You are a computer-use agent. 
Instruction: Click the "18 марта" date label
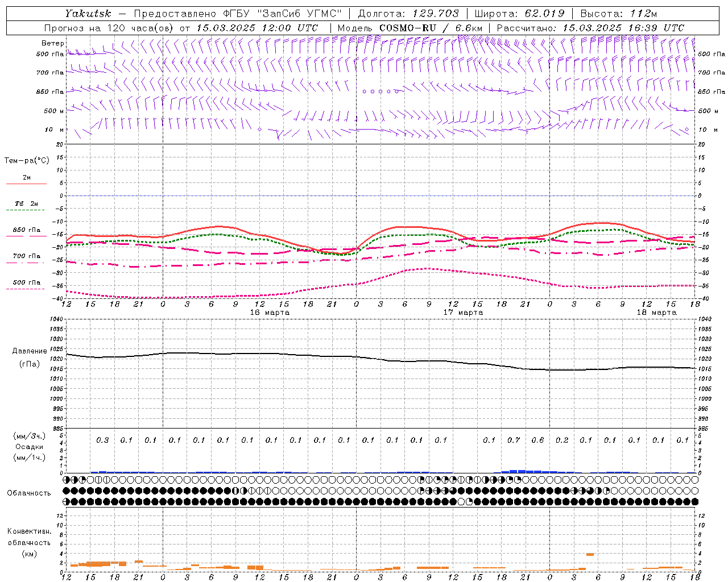pos(657,313)
